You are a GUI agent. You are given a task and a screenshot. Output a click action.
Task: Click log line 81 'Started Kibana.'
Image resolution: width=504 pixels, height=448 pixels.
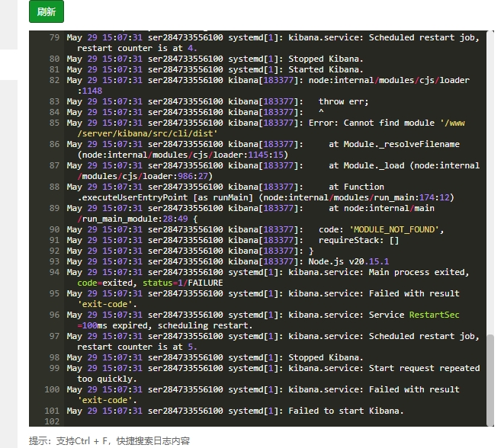326,69
